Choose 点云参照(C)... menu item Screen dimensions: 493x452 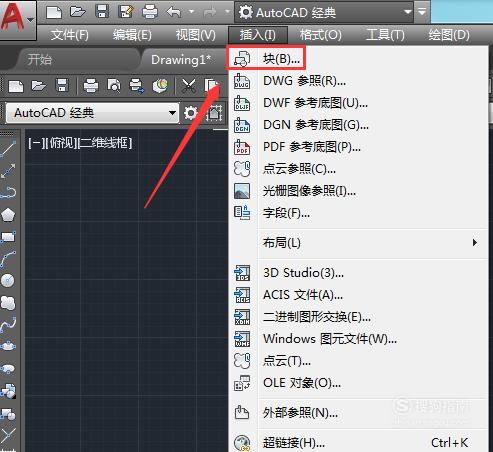358,169
